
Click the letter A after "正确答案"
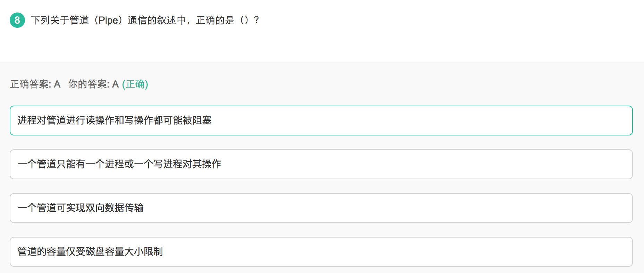[x=57, y=84]
